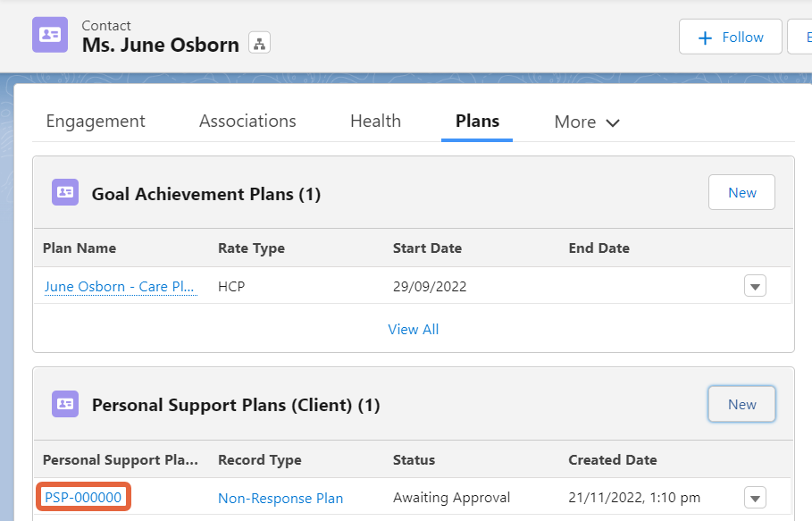Open the June Osborn - Care Plan link
Viewport: 812px width, 521px height.
click(x=120, y=286)
